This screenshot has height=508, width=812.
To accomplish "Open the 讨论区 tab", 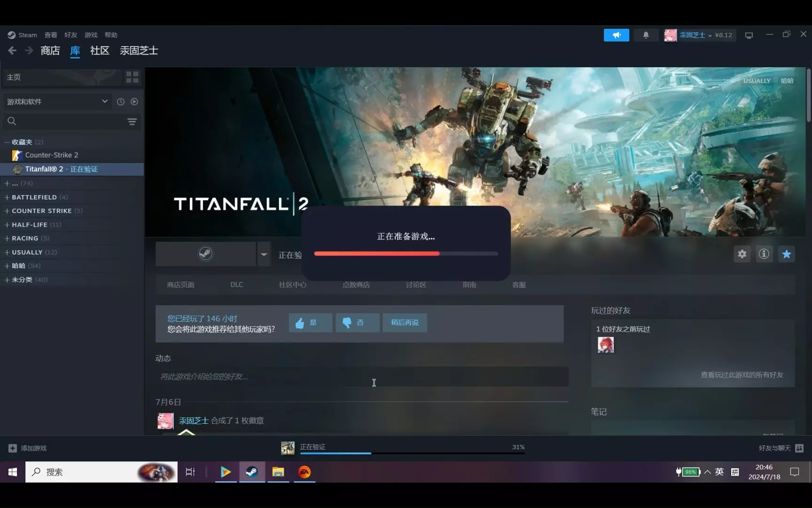I will [x=416, y=285].
